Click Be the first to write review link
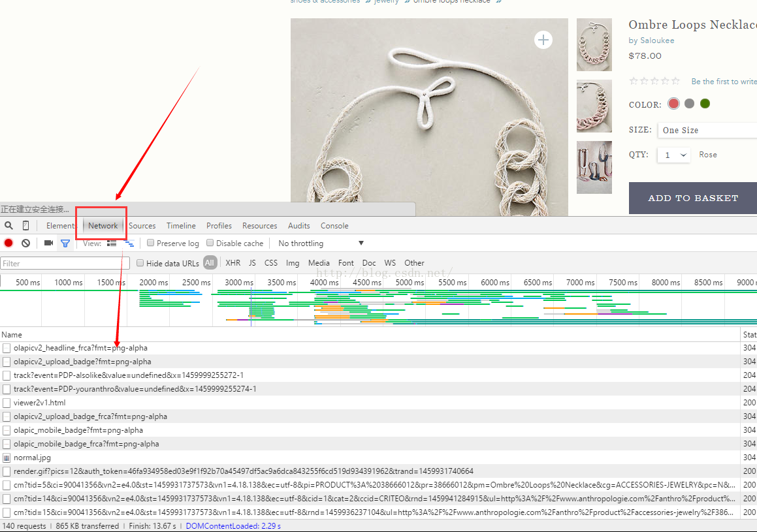Image resolution: width=757 pixels, height=532 pixels. click(x=724, y=82)
